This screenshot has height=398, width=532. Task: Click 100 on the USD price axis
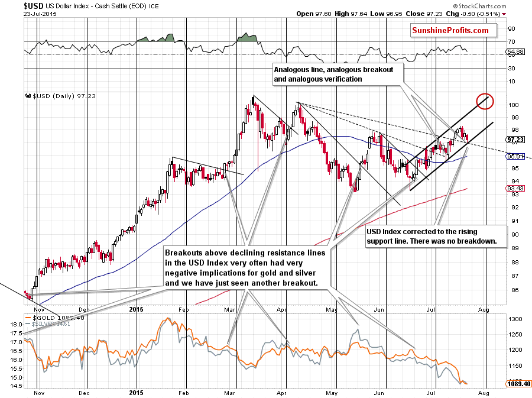click(x=513, y=105)
